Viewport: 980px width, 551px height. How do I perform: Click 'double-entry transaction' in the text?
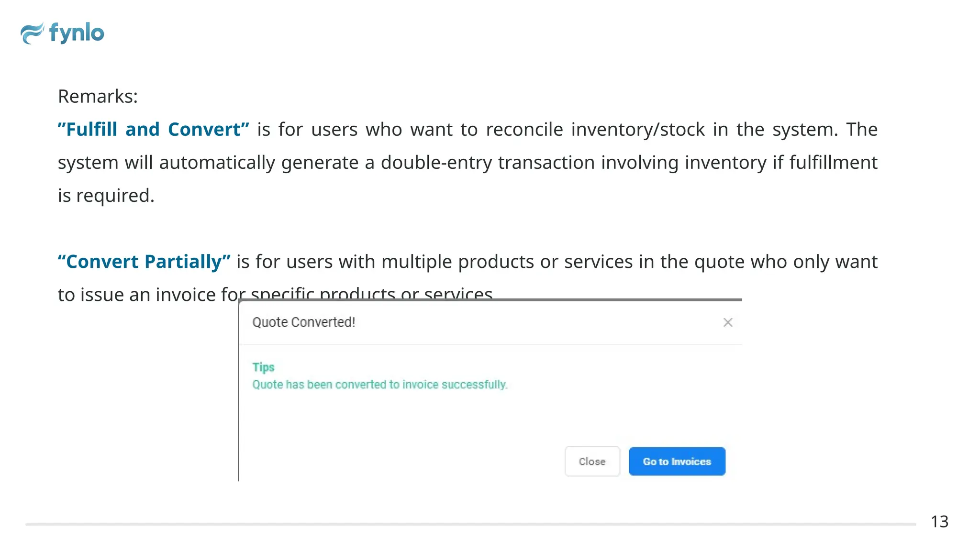point(488,163)
